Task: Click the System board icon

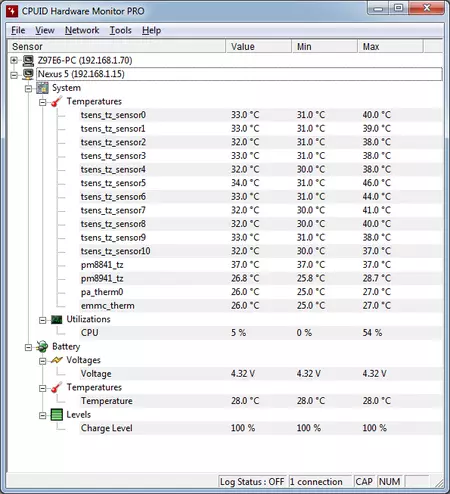Action: click(x=42, y=88)
